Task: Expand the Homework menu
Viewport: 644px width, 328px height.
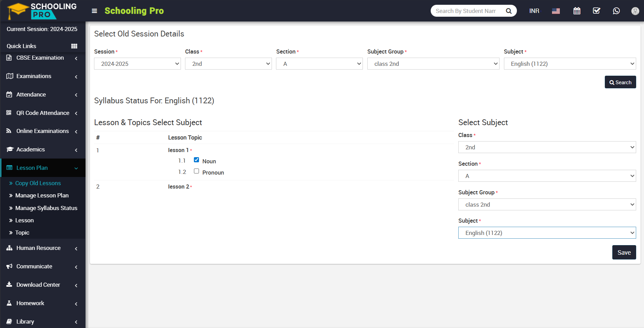Action: point(76,304)
